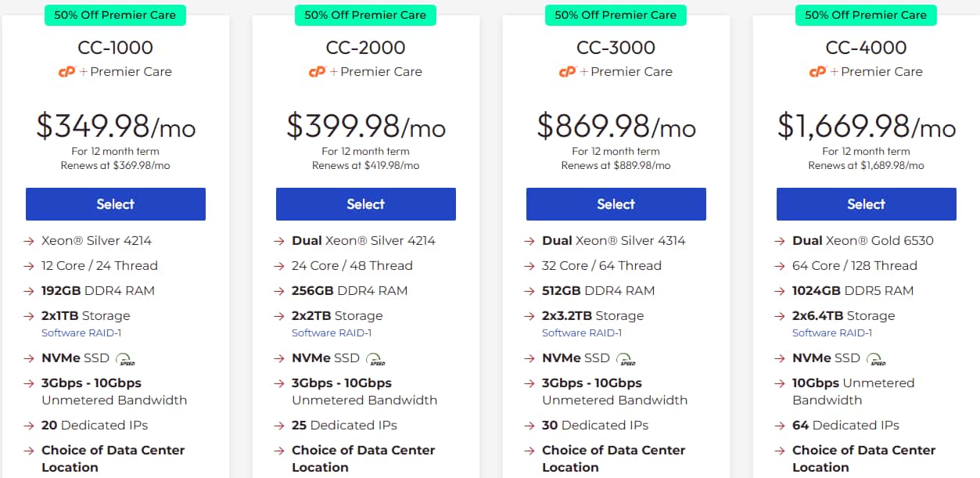The image size is (980, 478).
Task: Click the cPanel logo under CC-1000
Action: [x=66, y=72]
